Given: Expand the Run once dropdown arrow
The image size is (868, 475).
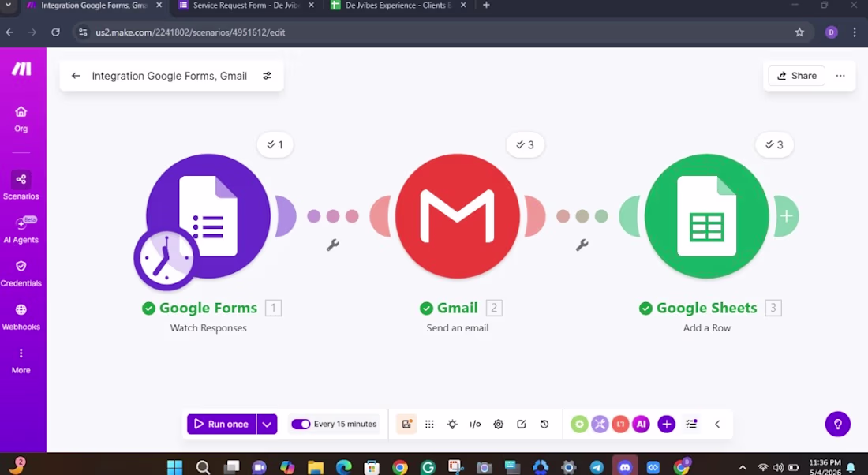Looking at the screenshot, I should click(267, 424).
